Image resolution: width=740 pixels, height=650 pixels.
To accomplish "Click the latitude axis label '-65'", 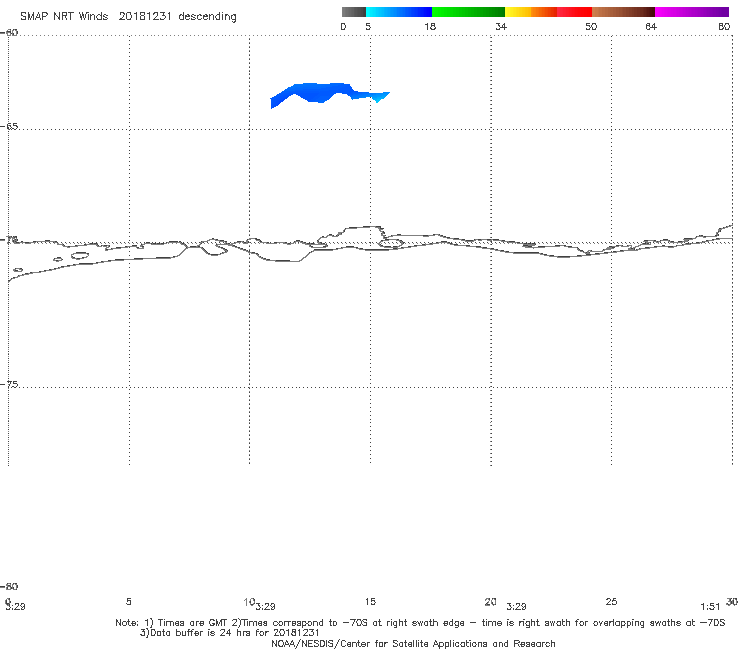I will tap(10, 127).
